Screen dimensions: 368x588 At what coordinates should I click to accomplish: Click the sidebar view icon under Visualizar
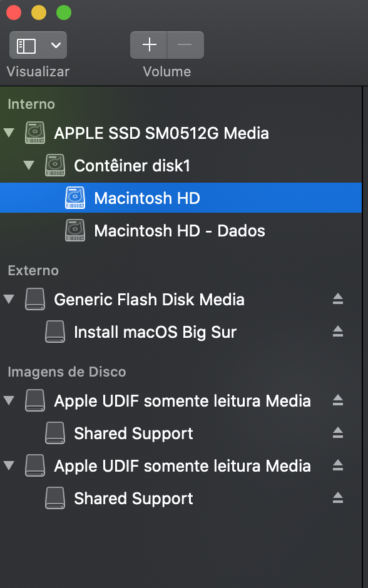(x=26, y=46)
